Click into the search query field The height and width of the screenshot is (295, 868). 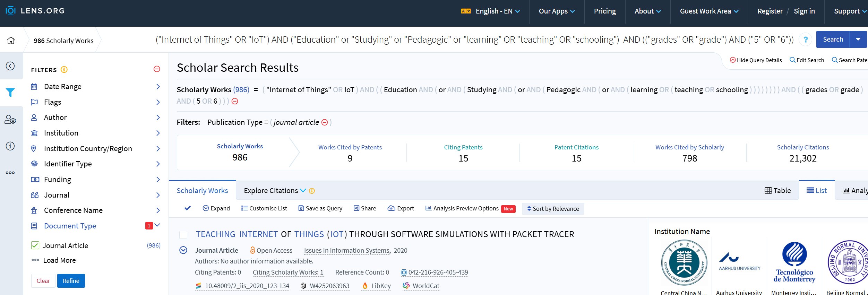[x=474, y=40]
